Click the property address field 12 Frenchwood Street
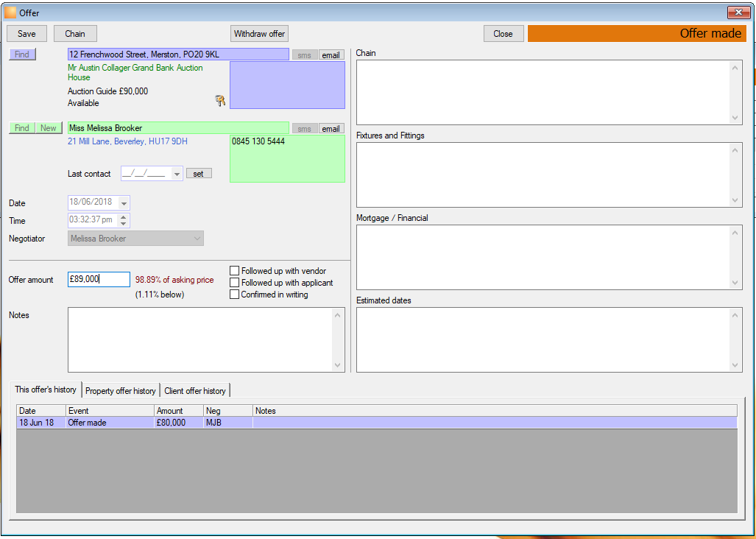The height and width of the screenshot is (539, 756). click(x=178, y=54)
